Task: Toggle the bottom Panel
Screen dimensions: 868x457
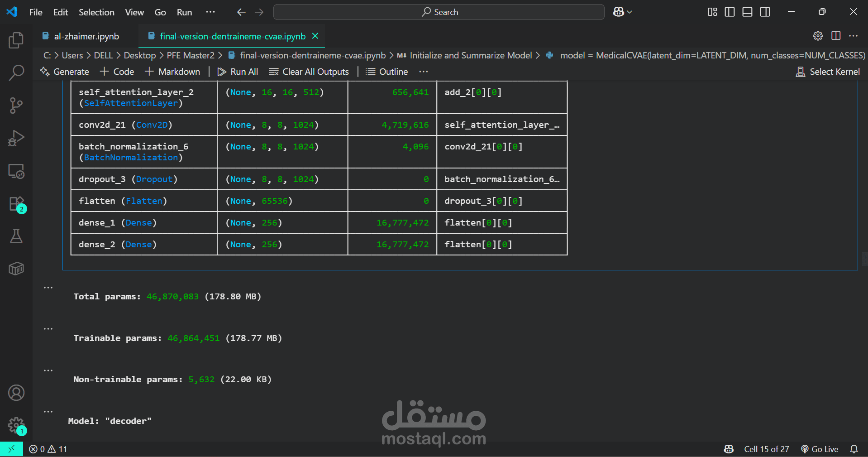Action: point(748,12)
